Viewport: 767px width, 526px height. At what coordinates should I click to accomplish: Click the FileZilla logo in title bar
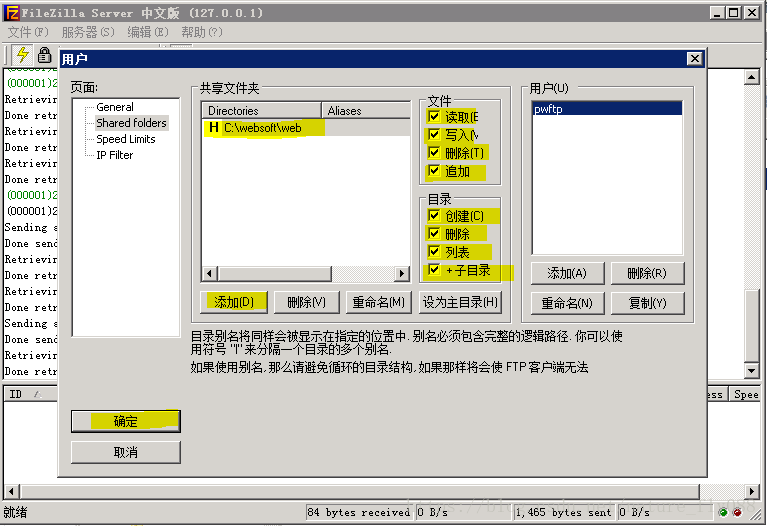(x=11, y=13)
